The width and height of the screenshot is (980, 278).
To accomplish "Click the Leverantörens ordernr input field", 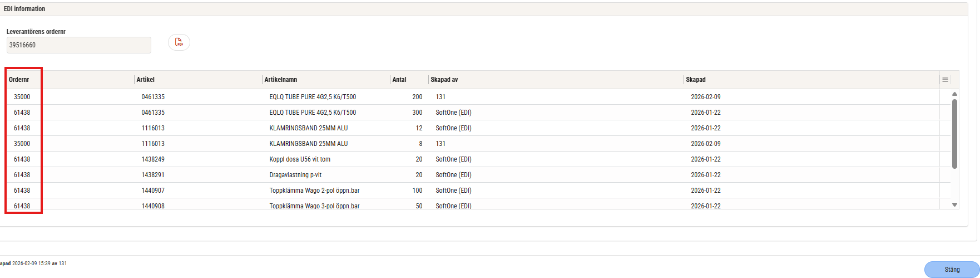I will 78,45.
